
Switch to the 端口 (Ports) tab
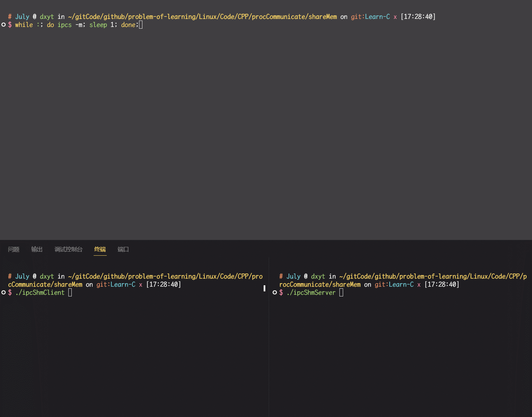pos(123,249)
